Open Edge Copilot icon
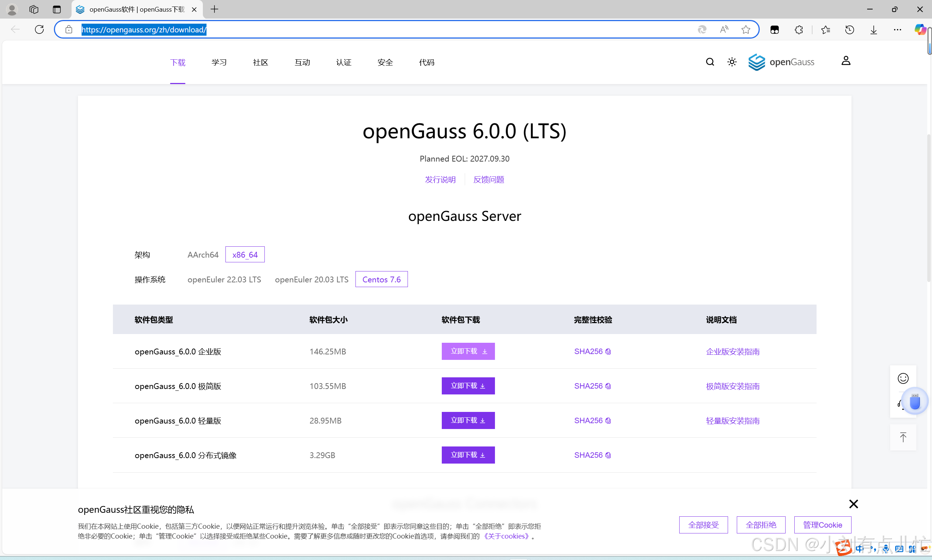Viewport: 932px width, 560px height. pyautogui.click(x=920, y=29)
